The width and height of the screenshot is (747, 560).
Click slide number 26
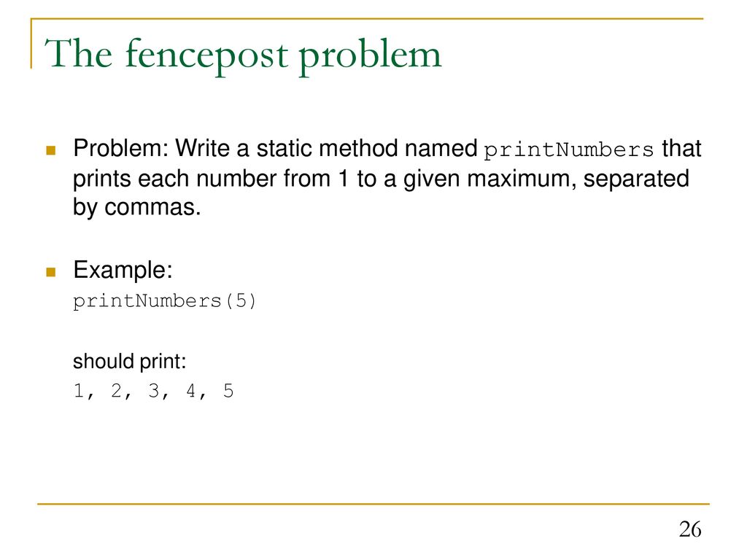pyautogui.click(x=690, y=529)
